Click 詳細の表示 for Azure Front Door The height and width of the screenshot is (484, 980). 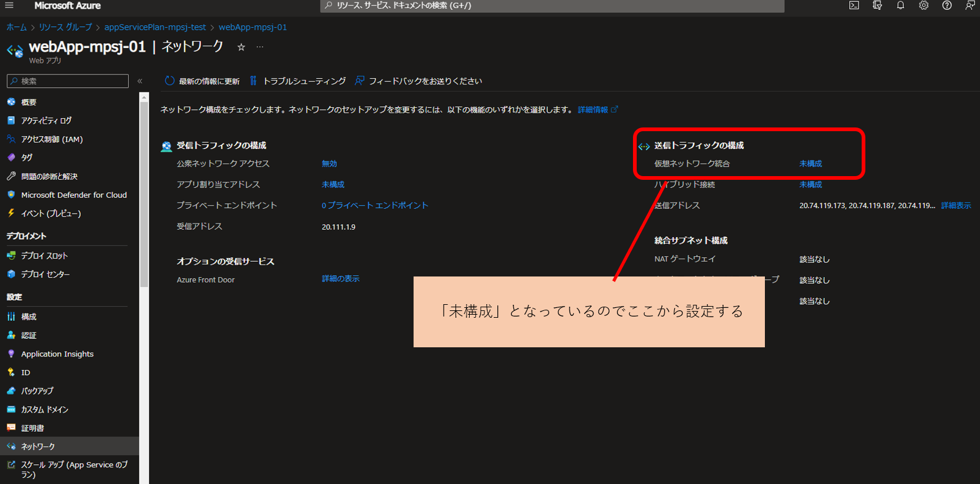tap(341, 279)
